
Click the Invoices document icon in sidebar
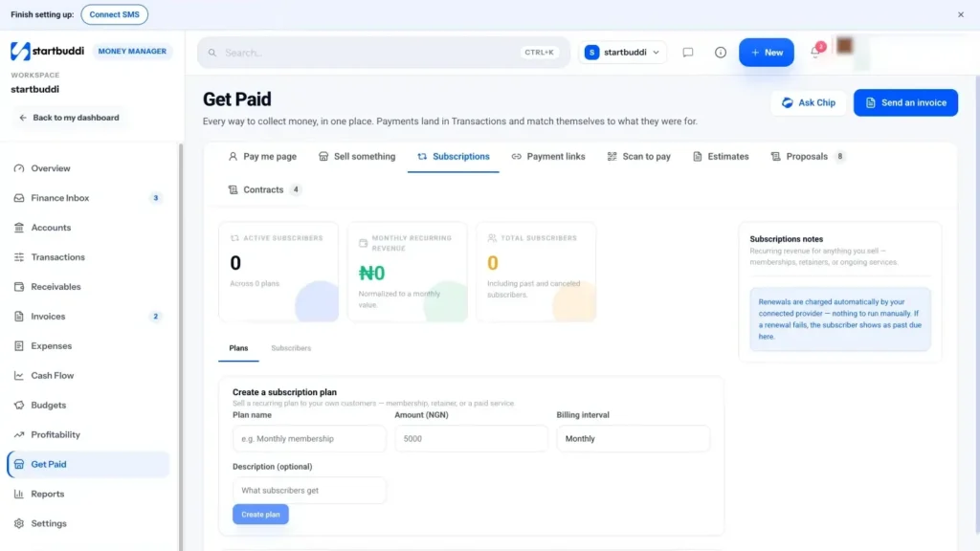pyautogui.click(x=19, y=316)
